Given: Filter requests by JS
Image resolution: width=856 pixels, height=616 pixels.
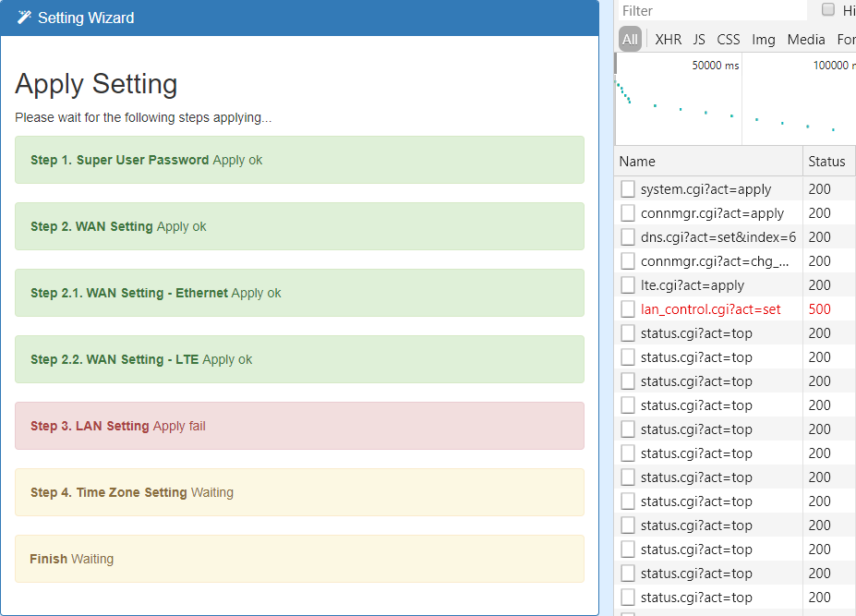Looking at the screenshot, I should 699,40.
